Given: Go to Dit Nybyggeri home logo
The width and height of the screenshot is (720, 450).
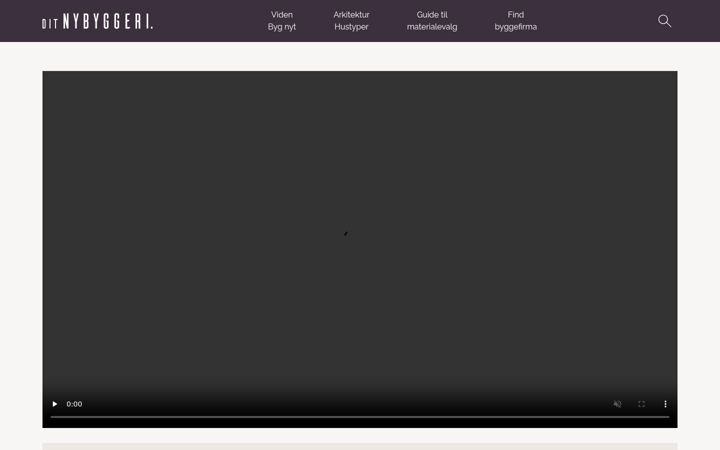Looking at the screenshot, I should [97, 21].
